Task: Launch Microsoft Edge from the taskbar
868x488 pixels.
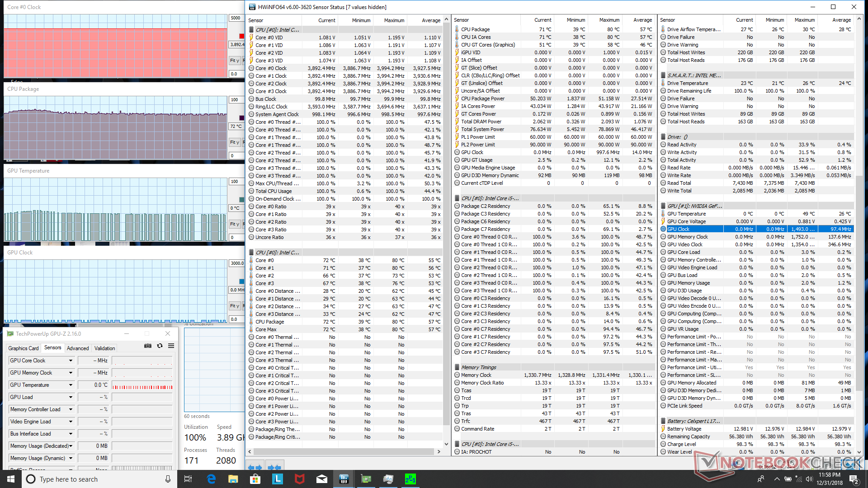Action: (x=211, y=479)
